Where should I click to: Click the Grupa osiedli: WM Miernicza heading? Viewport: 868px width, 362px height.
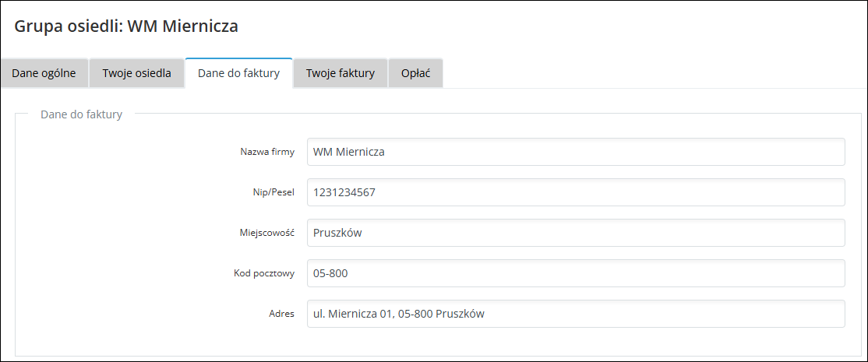pos(126,26)
